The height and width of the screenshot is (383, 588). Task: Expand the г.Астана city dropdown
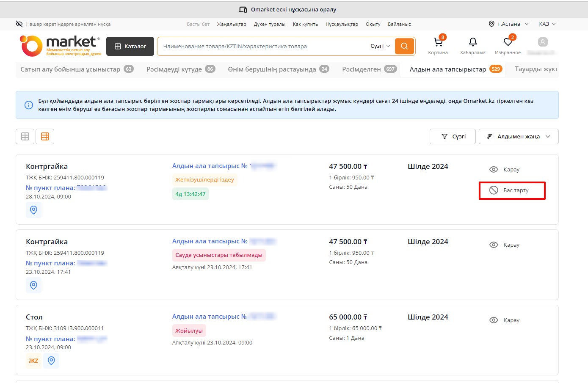coord(508,24)
